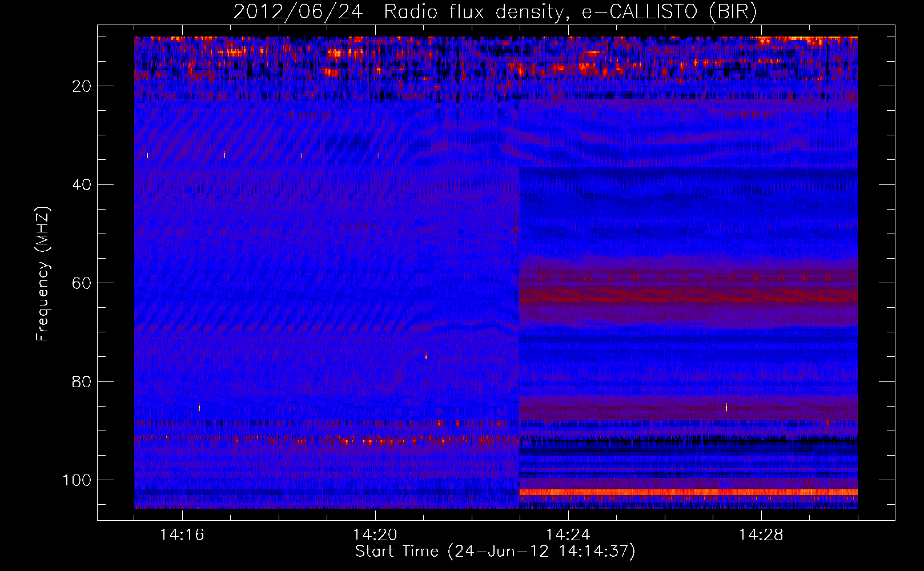The image size is (924, 571).
Task: Click the 20 frequency tick label
Action: tap(82, 86)
